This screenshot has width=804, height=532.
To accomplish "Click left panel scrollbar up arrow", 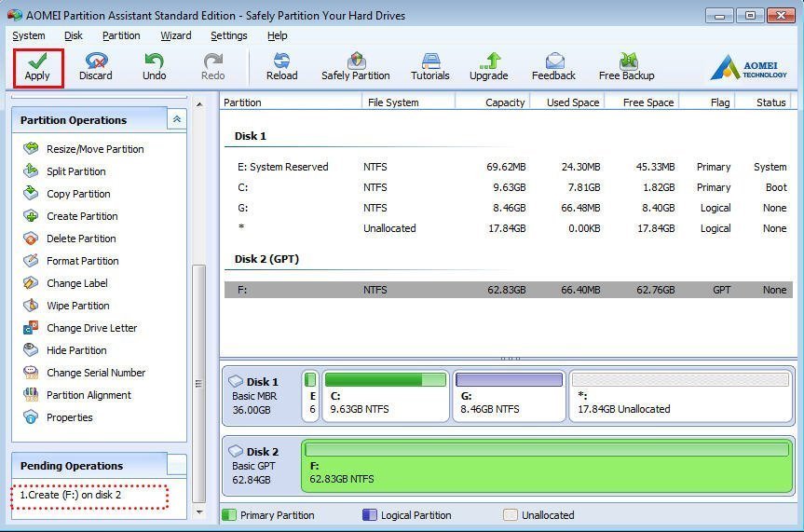I will (199, 104).
